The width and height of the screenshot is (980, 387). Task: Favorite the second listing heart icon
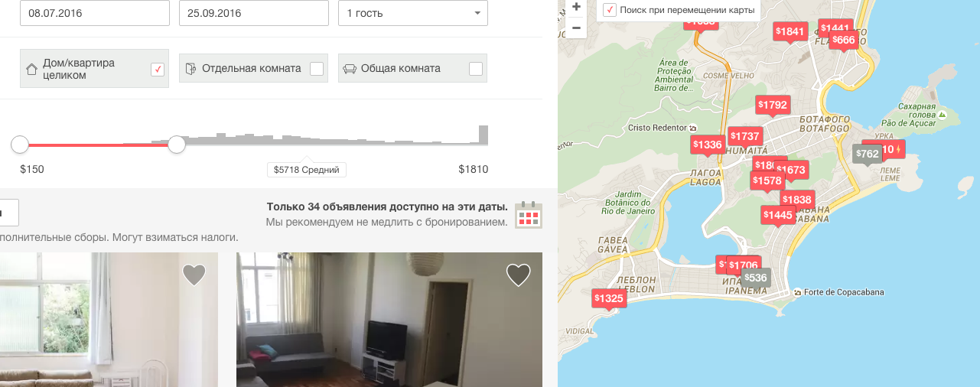(x=519, y=275)
